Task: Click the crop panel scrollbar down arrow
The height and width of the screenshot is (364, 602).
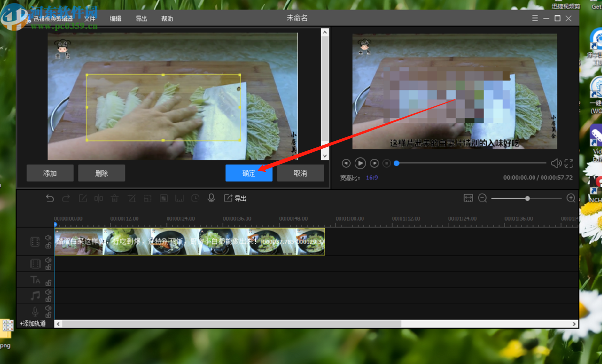Action: [325, 156]
